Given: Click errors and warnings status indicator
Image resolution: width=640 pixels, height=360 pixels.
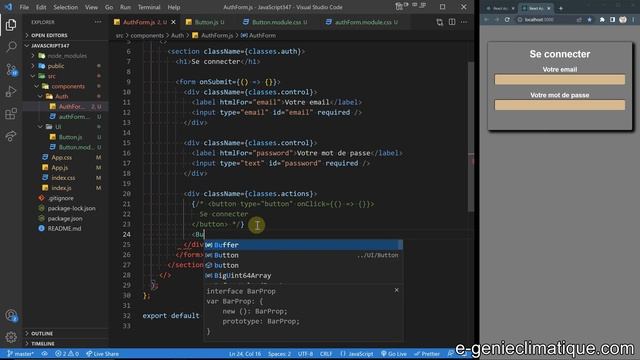Looking at the screenshot, I should click(67, 354).
